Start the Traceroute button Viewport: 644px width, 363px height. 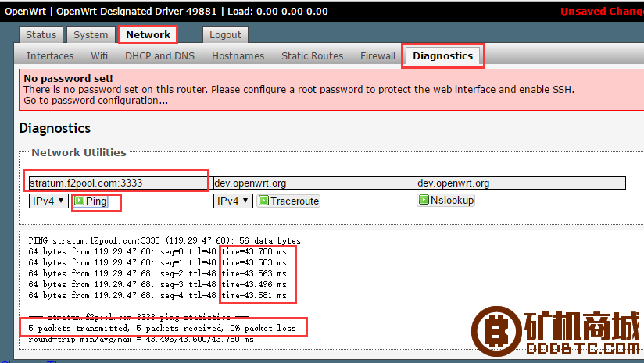coord(288,201)
